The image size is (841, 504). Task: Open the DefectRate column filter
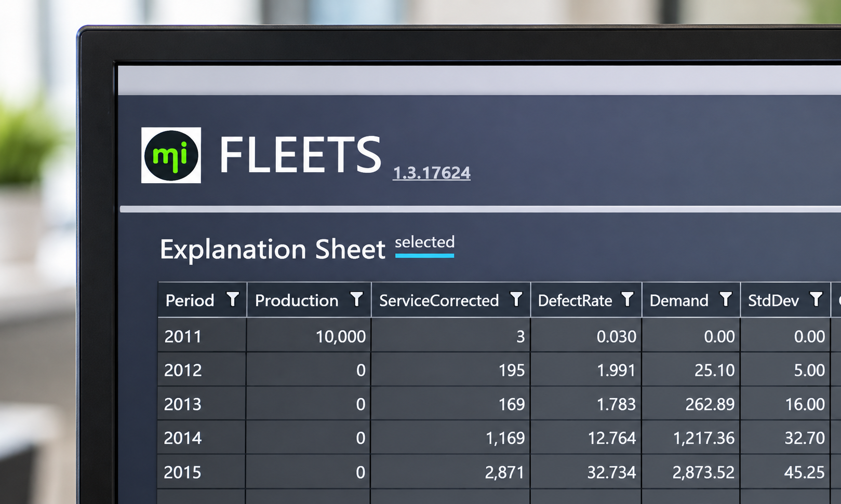click(628, 299)
